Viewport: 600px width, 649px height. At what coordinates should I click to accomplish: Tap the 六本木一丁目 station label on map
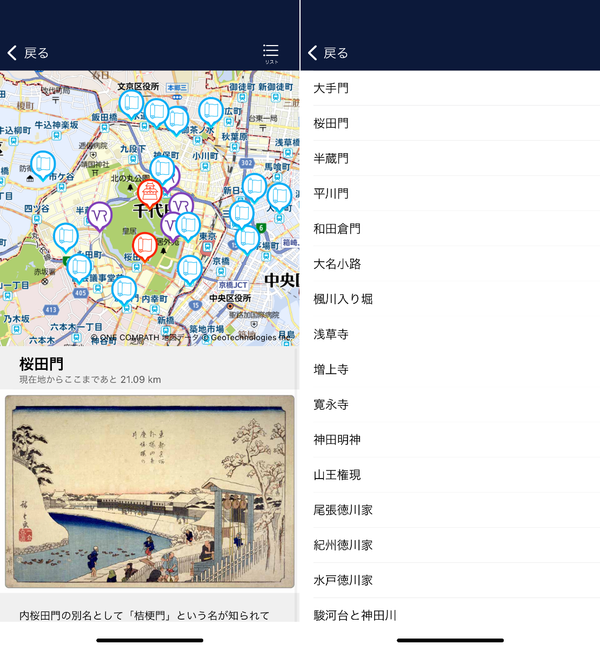click(x=76, y=327)
